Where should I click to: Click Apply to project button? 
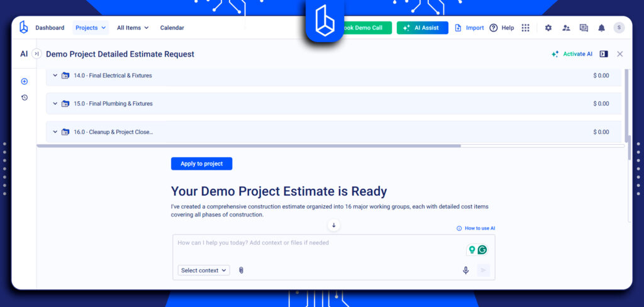(202, 164)
